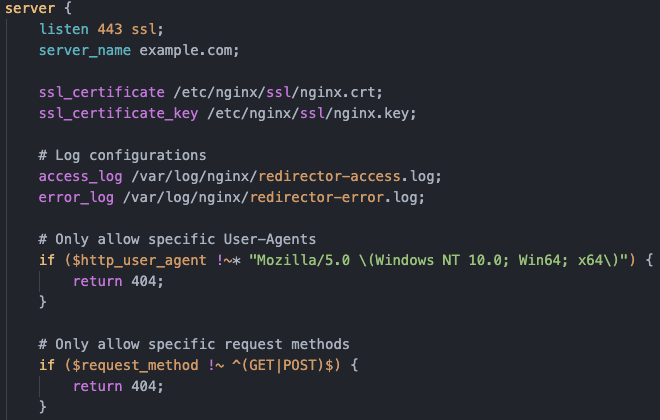
Task: Click first 'return 404;' statement
Action: point(118,282)
